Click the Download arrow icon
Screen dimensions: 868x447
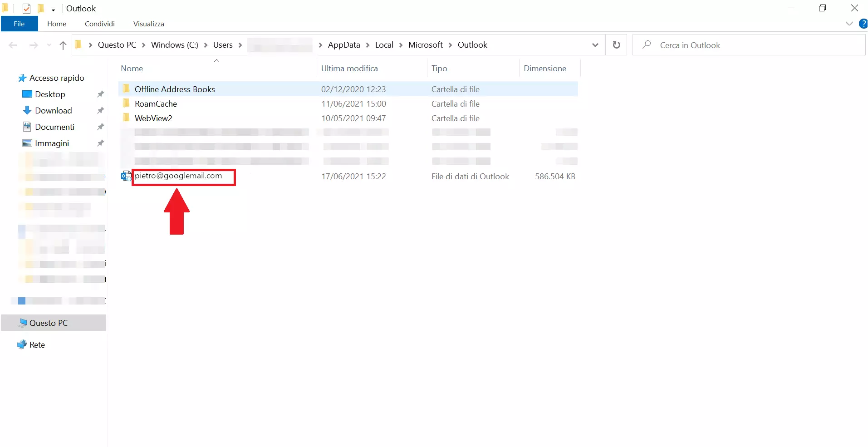tap(27, 110)
